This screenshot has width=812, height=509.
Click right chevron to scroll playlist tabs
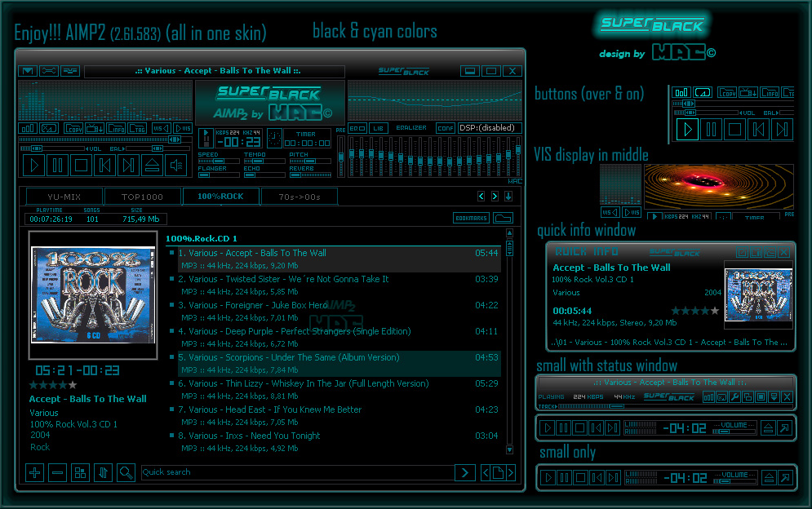point(494,196)
